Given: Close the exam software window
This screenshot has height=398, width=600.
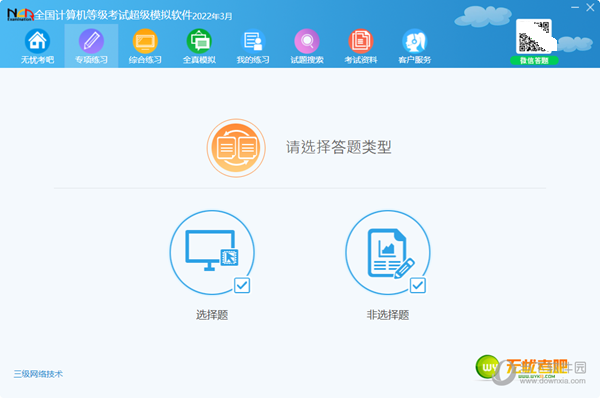Looking at the screenshot, I should 590,7.
